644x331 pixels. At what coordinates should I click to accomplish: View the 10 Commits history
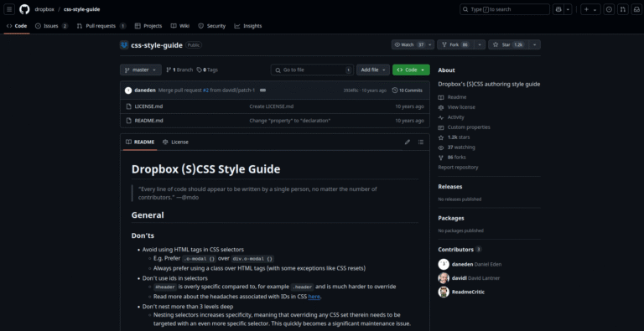pyautogui.click(x=408, y=91)
